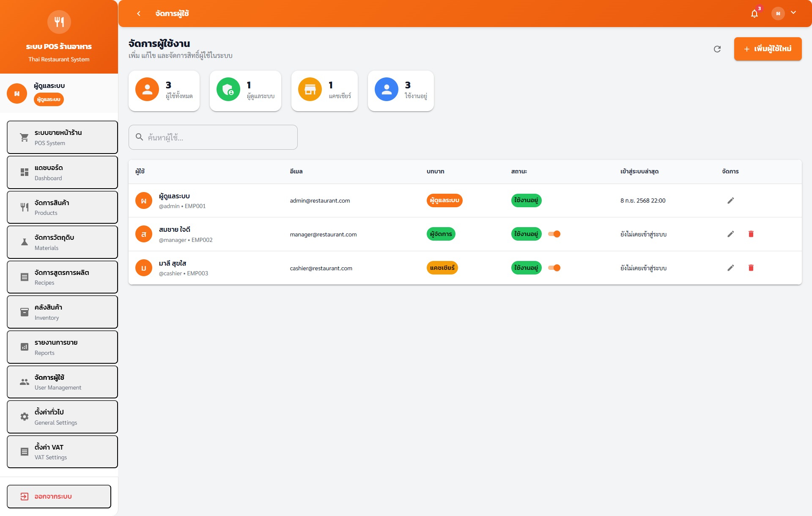
Task: Toggle active status for the cashier user
Action: 554,268
